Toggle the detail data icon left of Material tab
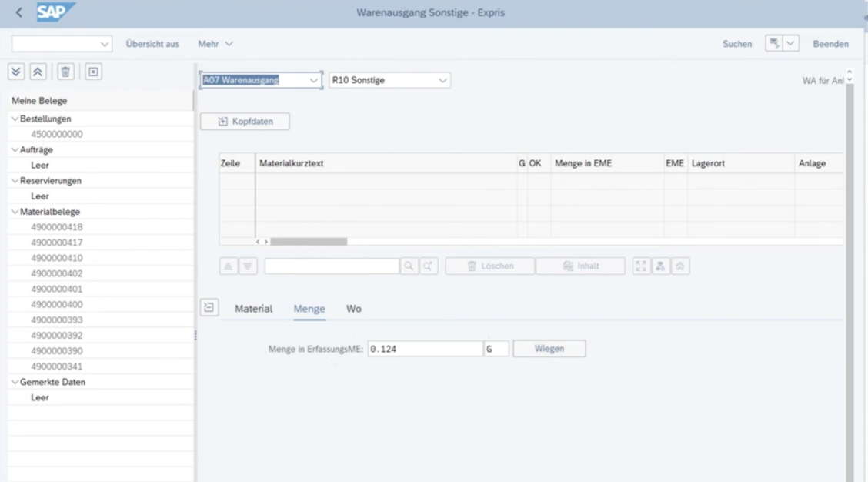Screen dimensions: 868x482 tap(208, 308)
